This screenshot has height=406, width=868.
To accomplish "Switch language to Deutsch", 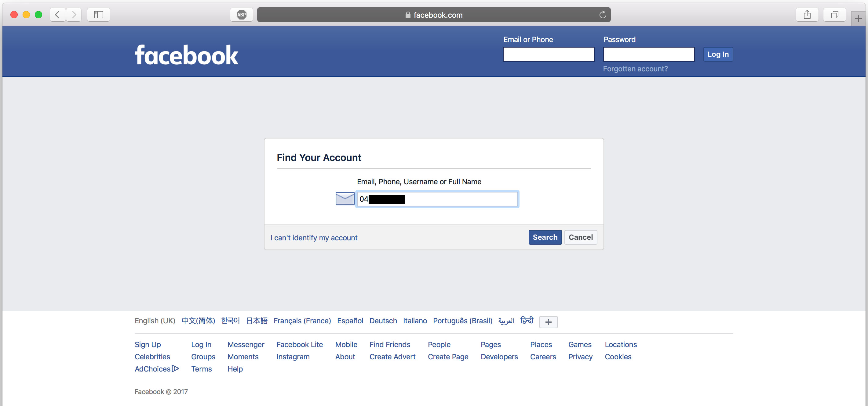I will coord(383,321).
